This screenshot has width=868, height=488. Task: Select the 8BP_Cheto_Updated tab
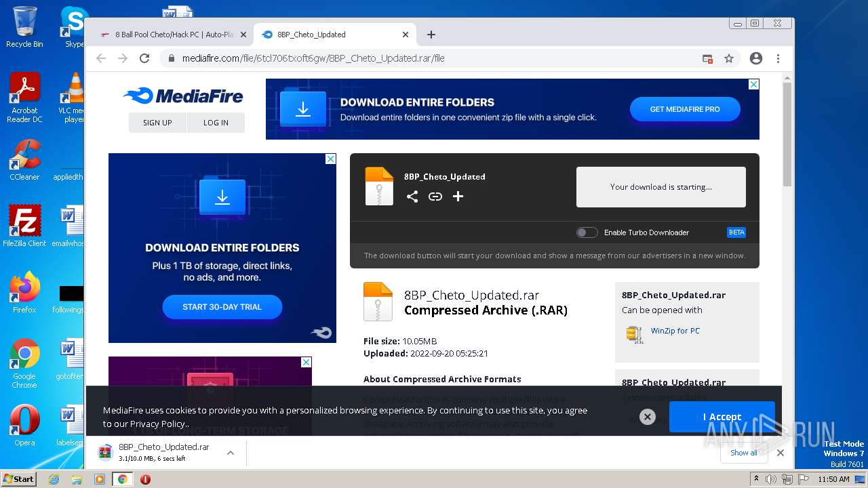pos(336,35)
